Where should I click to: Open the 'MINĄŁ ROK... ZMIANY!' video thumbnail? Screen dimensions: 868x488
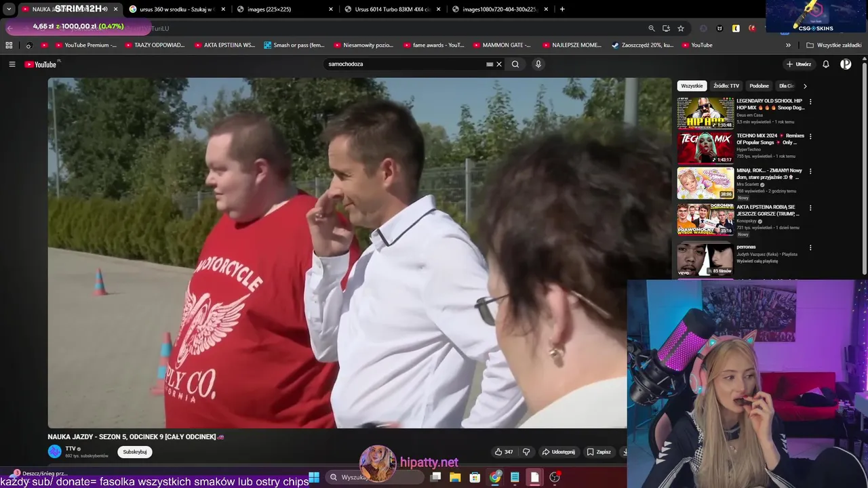705,183
